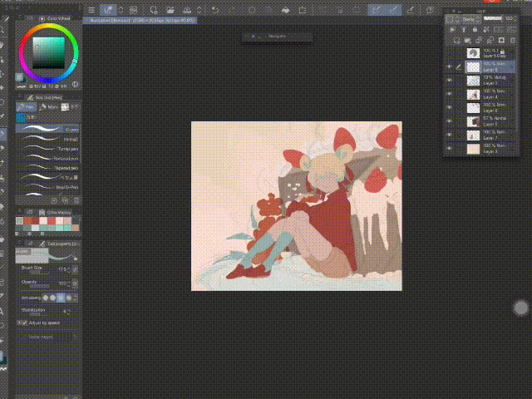This screenshot has height=399, width=532.
Task: Open the Color History panel tab
Action: (x=55, y=213)
